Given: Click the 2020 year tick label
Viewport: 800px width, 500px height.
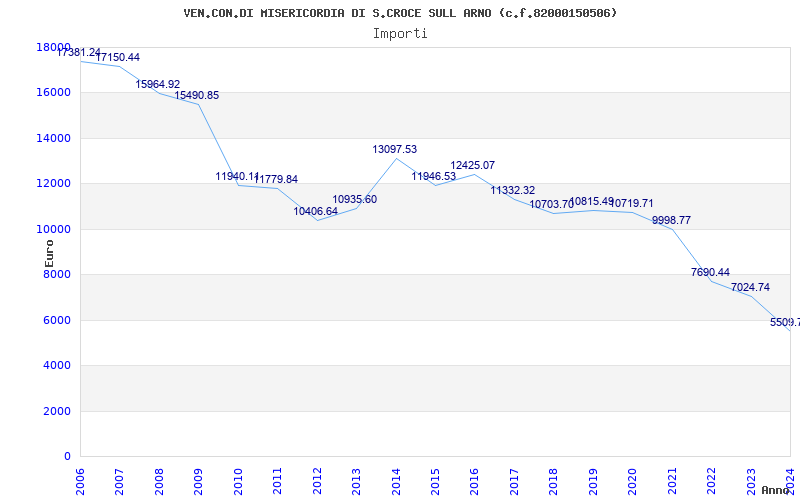Looking at the screenshot, I should point(633,481).
